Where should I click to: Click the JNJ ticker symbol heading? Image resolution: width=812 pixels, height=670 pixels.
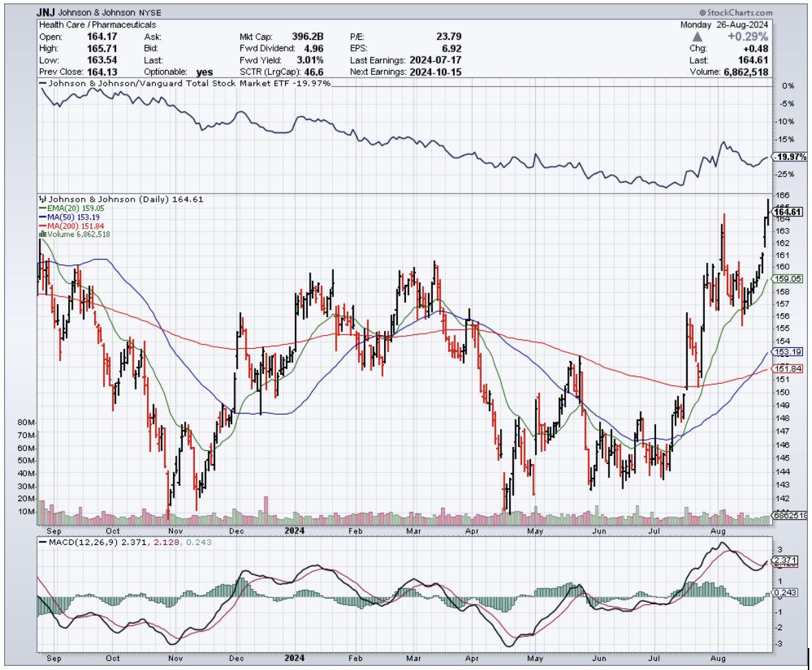(x=47, y=12)
